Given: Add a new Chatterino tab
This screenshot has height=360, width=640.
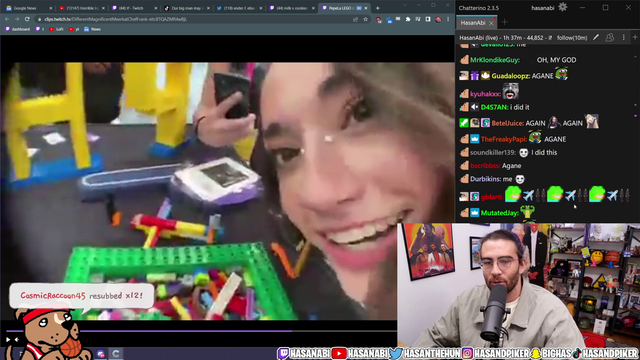Looking at the screenshot, I should click(x=504, y=22).
